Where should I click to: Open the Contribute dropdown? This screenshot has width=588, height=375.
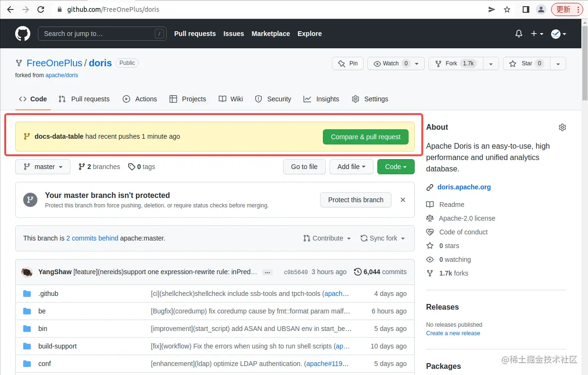pos(327,238)
